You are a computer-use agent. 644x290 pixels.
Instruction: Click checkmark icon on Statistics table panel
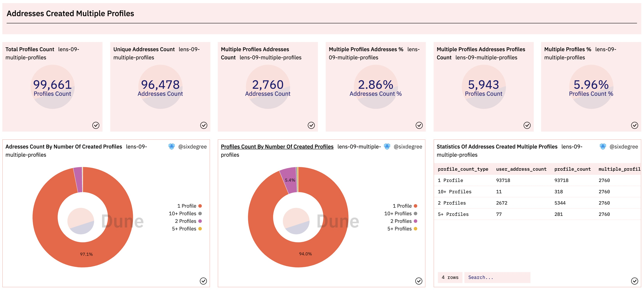click(x=635, y=281)
